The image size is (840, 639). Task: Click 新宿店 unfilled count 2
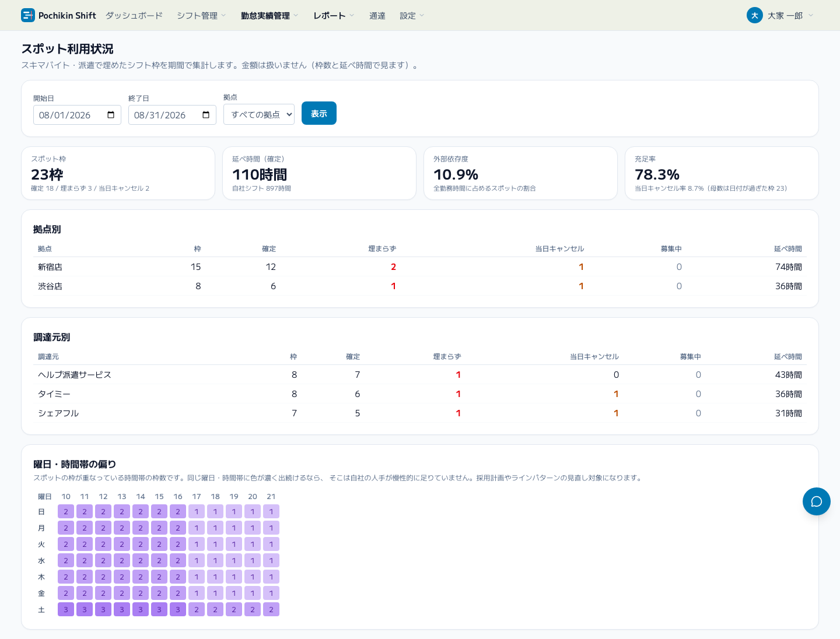(x=393, y=267)
